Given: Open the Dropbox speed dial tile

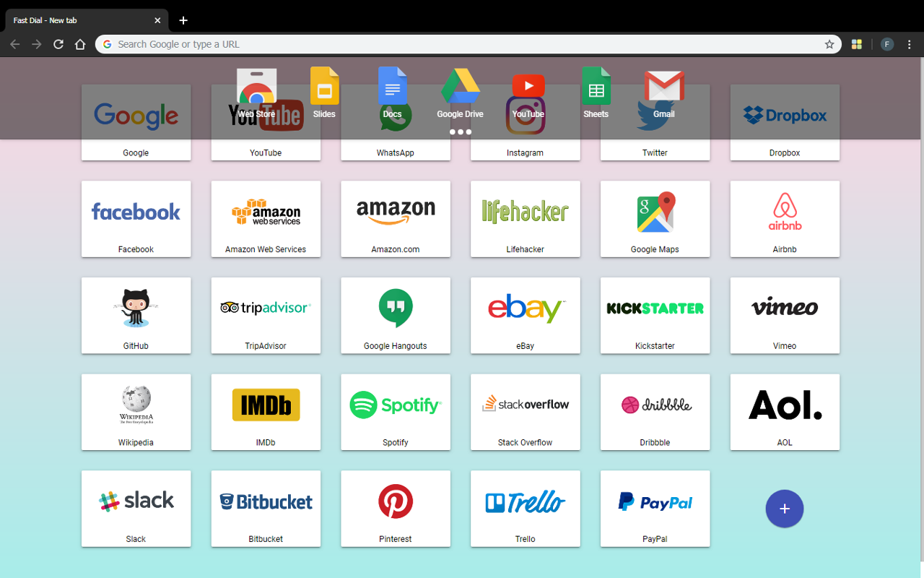Looking at the screenshot, I should pyautogui.click(x=785, y=122).
